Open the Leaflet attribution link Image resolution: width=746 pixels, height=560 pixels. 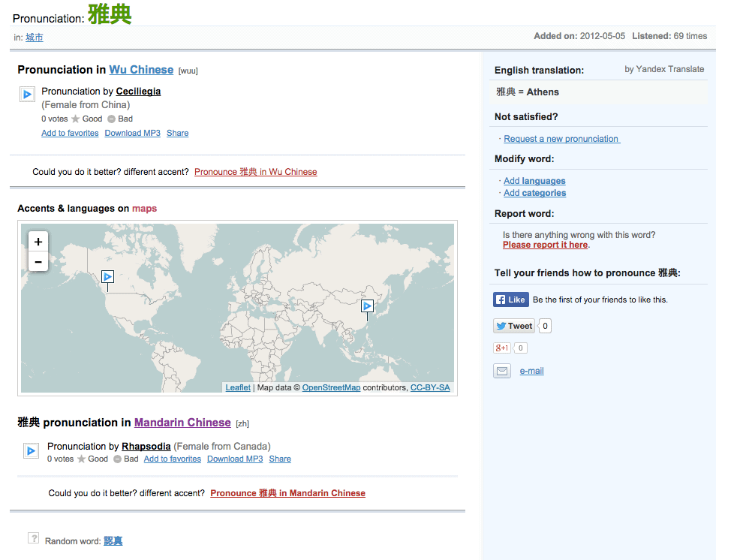(238, 388)
